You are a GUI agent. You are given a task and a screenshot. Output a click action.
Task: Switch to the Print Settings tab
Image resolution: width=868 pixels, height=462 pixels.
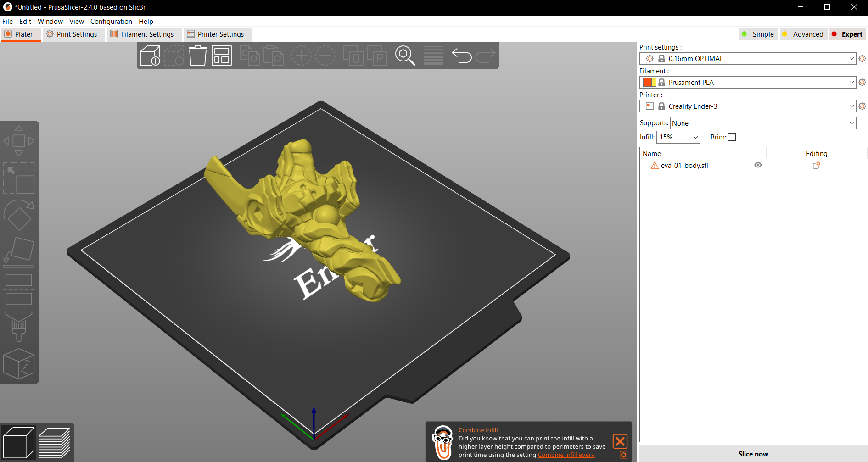click(73, 34)
